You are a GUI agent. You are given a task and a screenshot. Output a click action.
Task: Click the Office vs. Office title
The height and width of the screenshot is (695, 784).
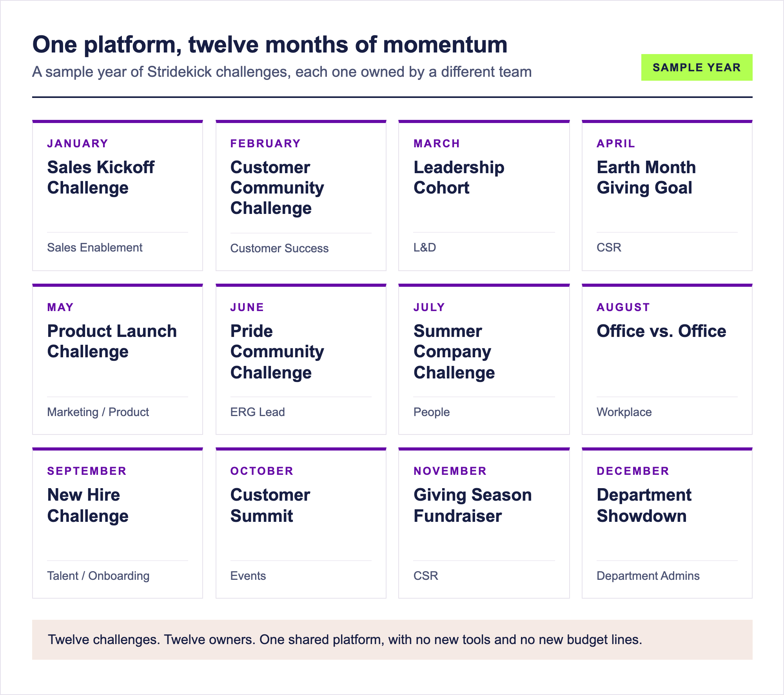pyautogui.click(x=661, y=331)
